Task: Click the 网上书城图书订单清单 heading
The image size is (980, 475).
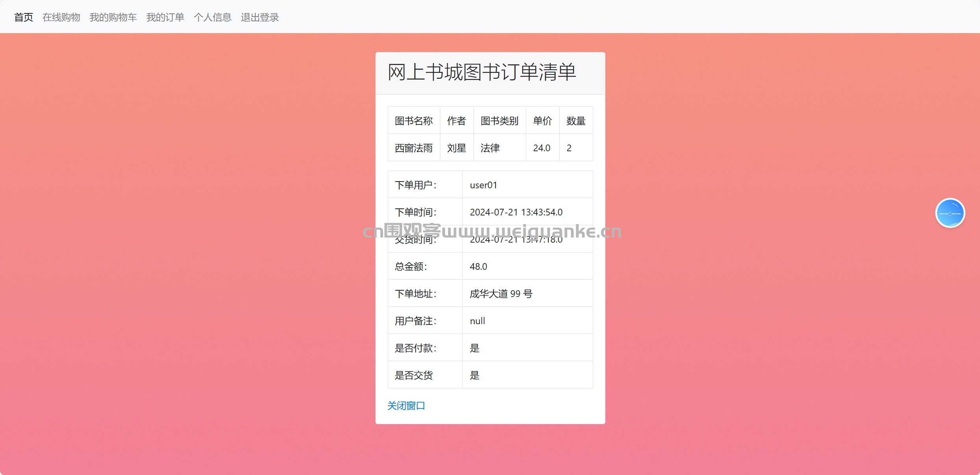Action: coord(482,72)
